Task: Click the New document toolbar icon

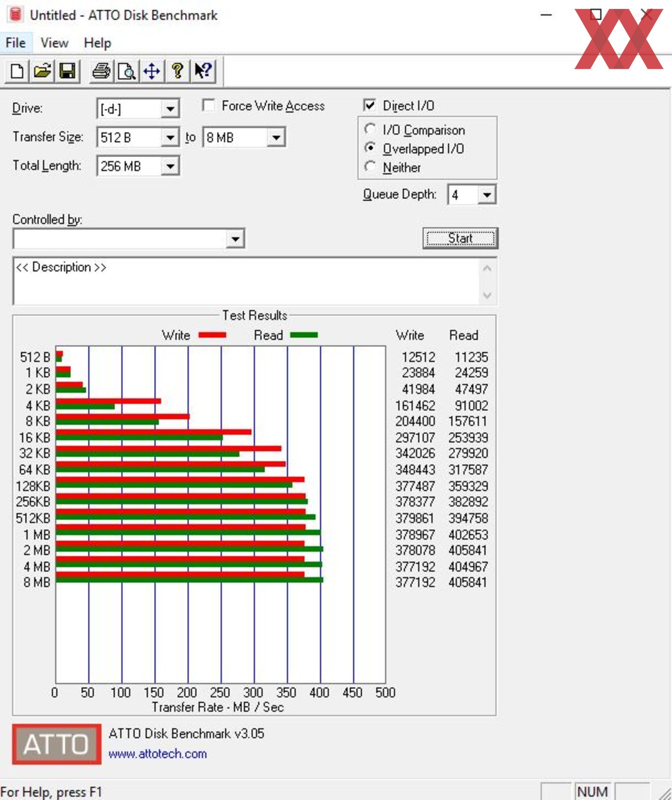Action: (x=17, y=71)
